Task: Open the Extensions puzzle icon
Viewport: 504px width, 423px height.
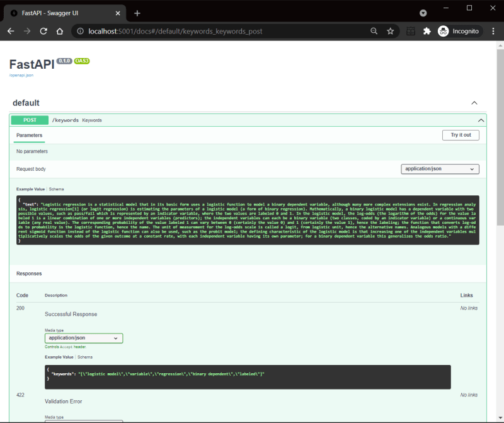Action: click(x=427, y=31)
